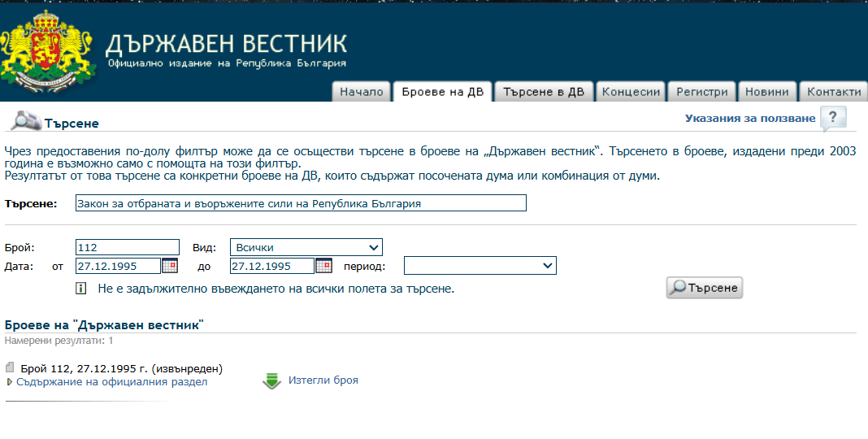Viewport: 868px width, 439px height.
Task: Click the Търсене search button
Action: [x=704, y=288]
